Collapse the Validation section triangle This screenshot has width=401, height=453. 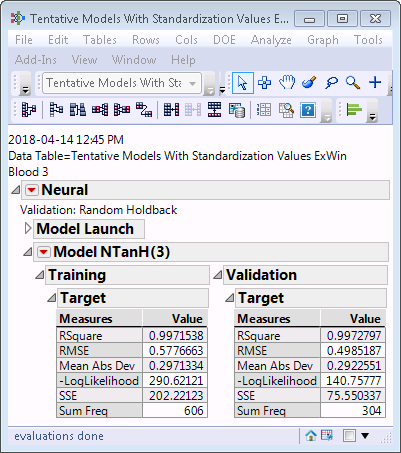[x=218, y=275]
